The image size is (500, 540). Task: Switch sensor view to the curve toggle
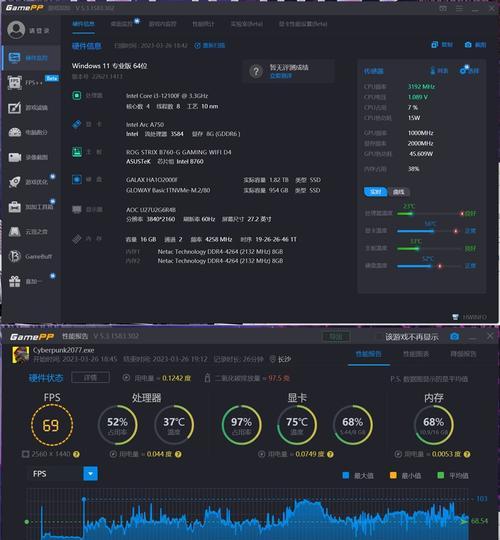(398, 192)
